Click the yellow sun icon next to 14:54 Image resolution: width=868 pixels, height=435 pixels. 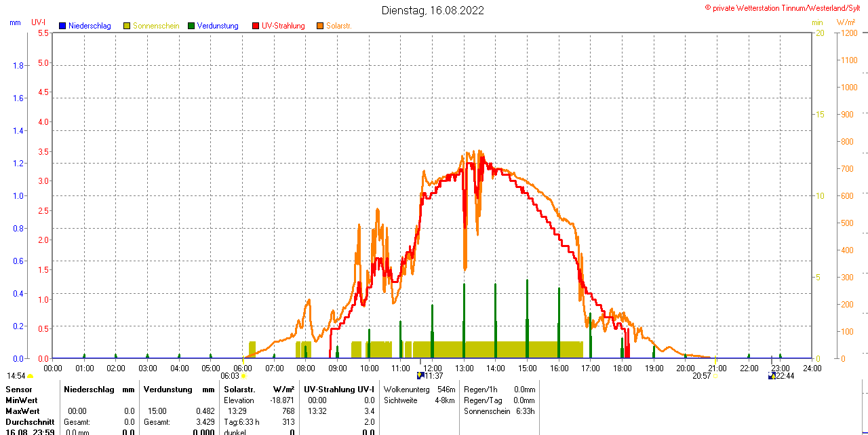click(31, 376)
